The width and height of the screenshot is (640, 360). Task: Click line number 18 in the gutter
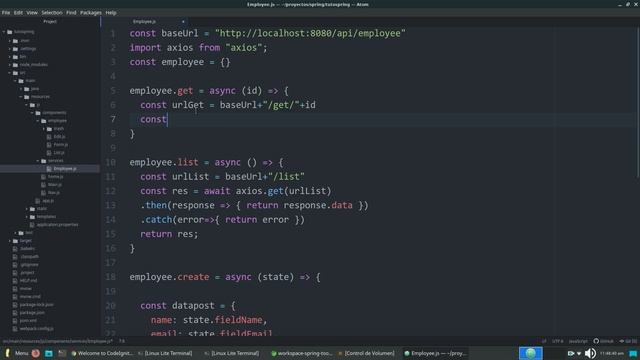click(111, 277)
